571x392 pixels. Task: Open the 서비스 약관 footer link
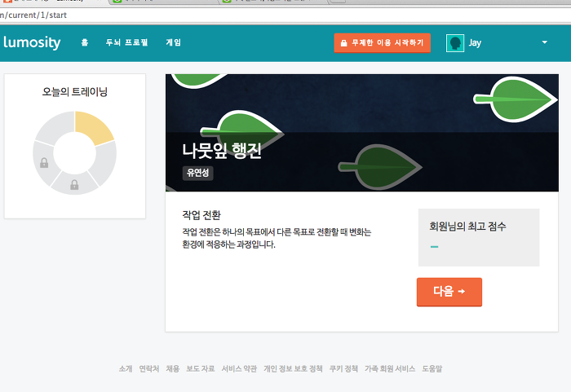239,368
